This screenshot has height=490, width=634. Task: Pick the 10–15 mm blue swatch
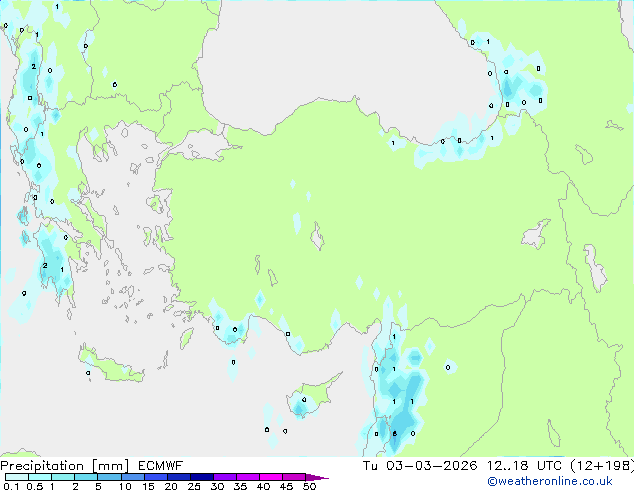[132, 477]
